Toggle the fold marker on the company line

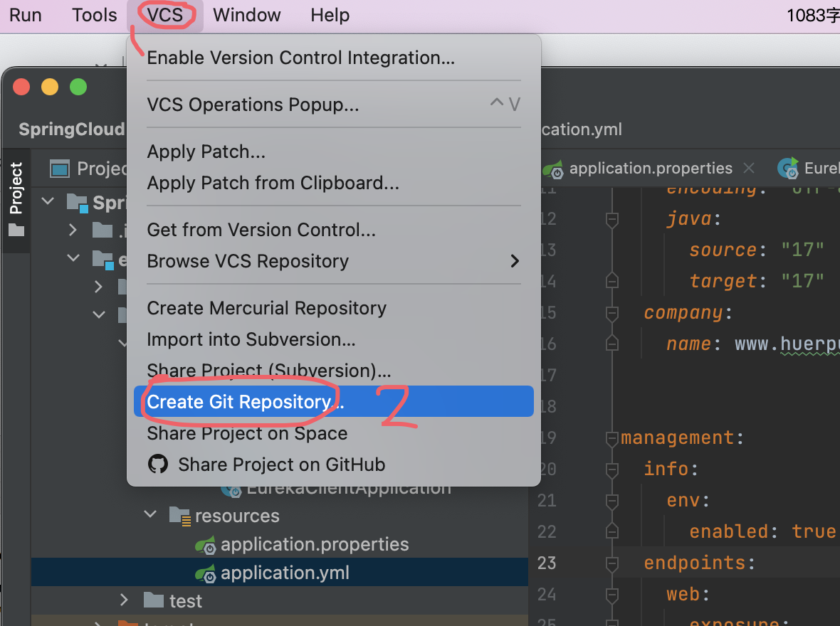pos(611,313)
